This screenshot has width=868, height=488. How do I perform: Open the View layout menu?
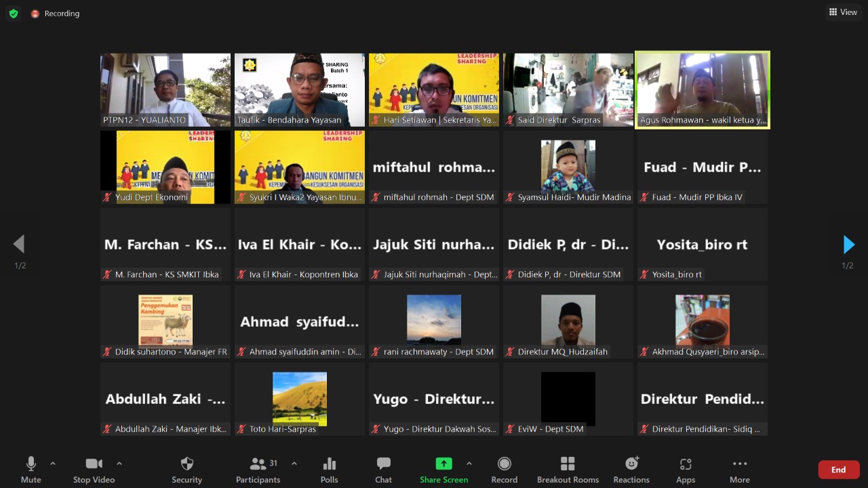[x=843, y=12]
